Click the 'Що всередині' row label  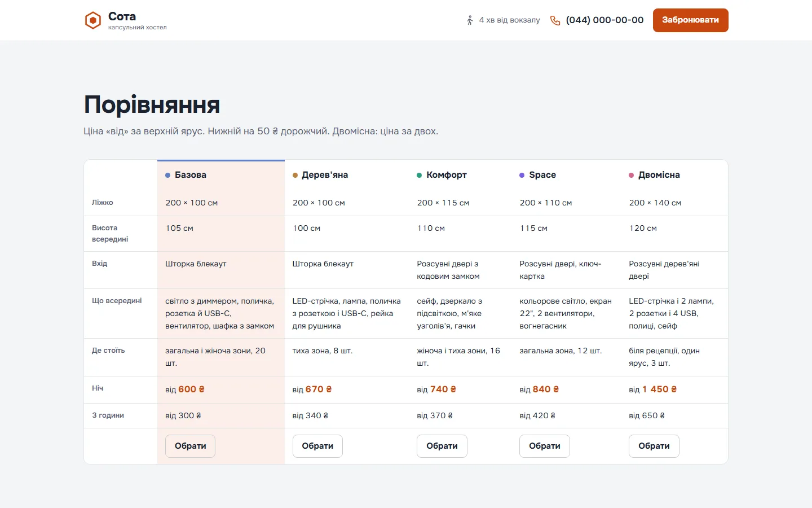117,301
